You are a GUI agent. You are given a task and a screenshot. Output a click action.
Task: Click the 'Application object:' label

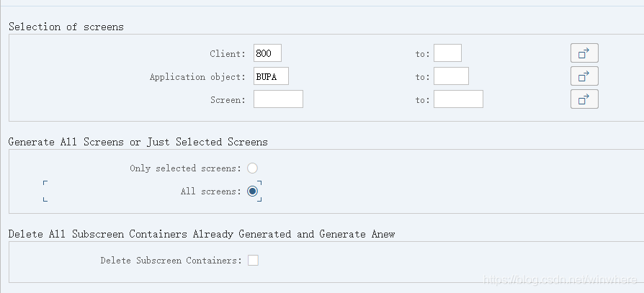tap(197, 77)
